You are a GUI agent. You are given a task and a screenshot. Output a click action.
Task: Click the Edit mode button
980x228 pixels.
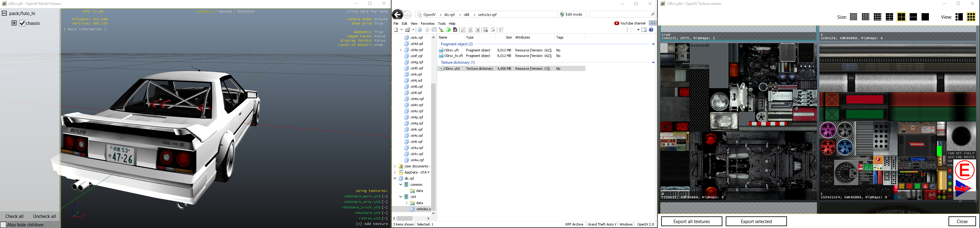click(572, 14)
